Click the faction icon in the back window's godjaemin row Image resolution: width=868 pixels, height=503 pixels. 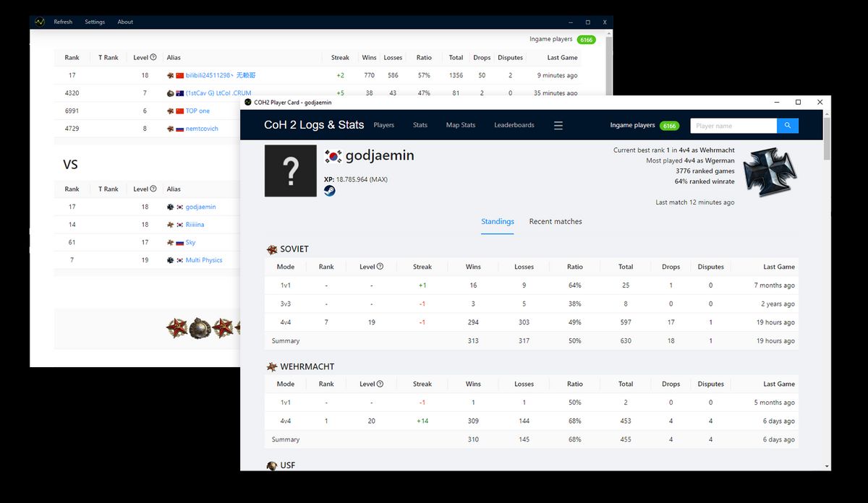(171, 207)
